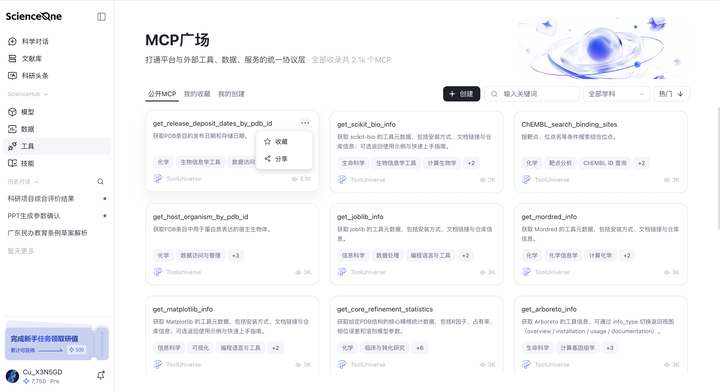Viewport: 720px width, 392px height.
Task: Choose 分享 in the card popup menu
Action: 284,158
